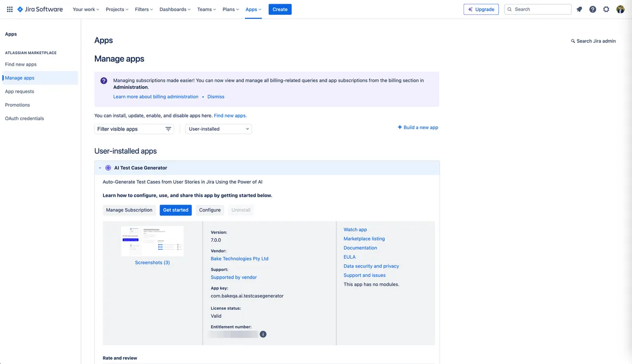Click the AI Test Case Generator app icon
Viewport: 632px width, 364px height.
coord(108,168)
